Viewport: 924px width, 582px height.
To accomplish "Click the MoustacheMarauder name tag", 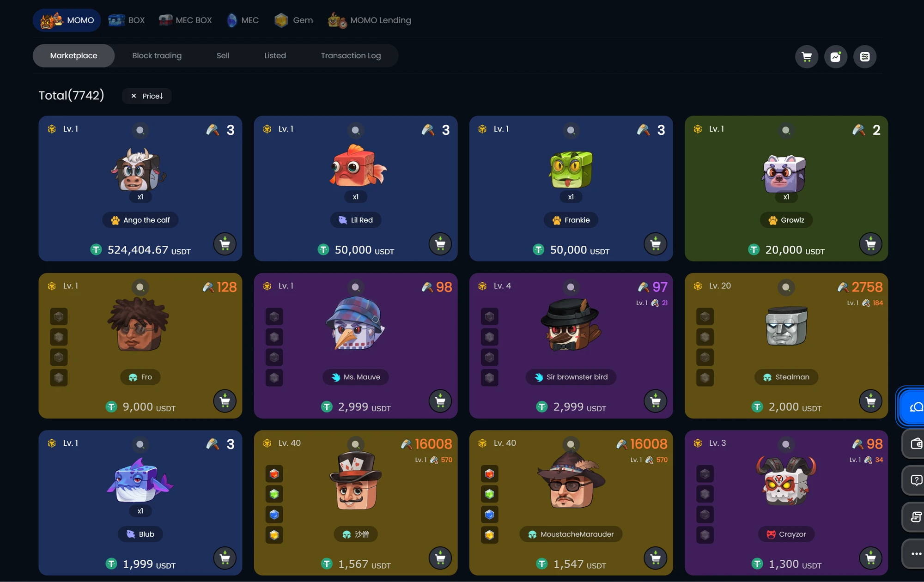I will [571, 534].
